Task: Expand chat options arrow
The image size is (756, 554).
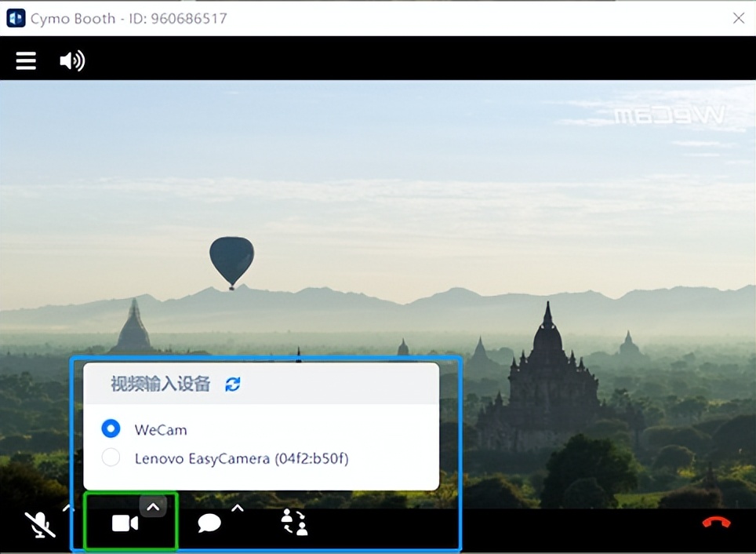Action: (237, 508)
